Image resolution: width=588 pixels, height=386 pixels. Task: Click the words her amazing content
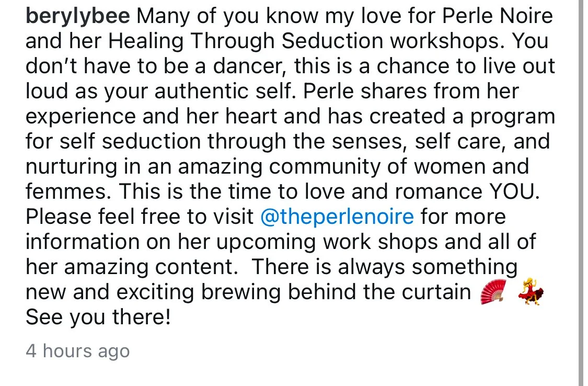tap(132, 267)
